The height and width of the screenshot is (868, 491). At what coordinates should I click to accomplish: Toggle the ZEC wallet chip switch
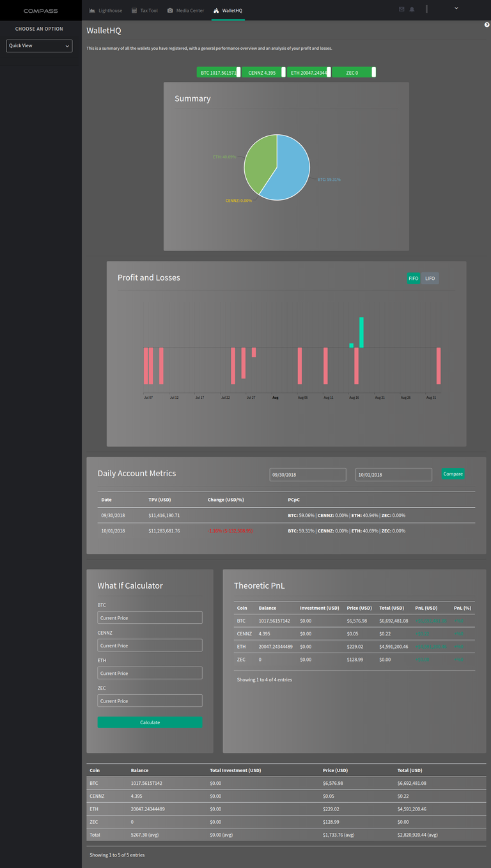tap(374, 72)
